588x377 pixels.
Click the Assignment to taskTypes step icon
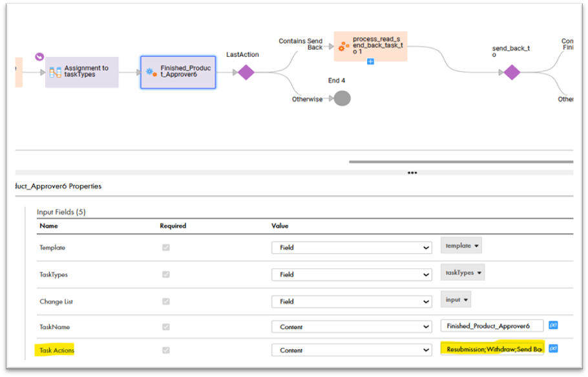click(56, 72)
